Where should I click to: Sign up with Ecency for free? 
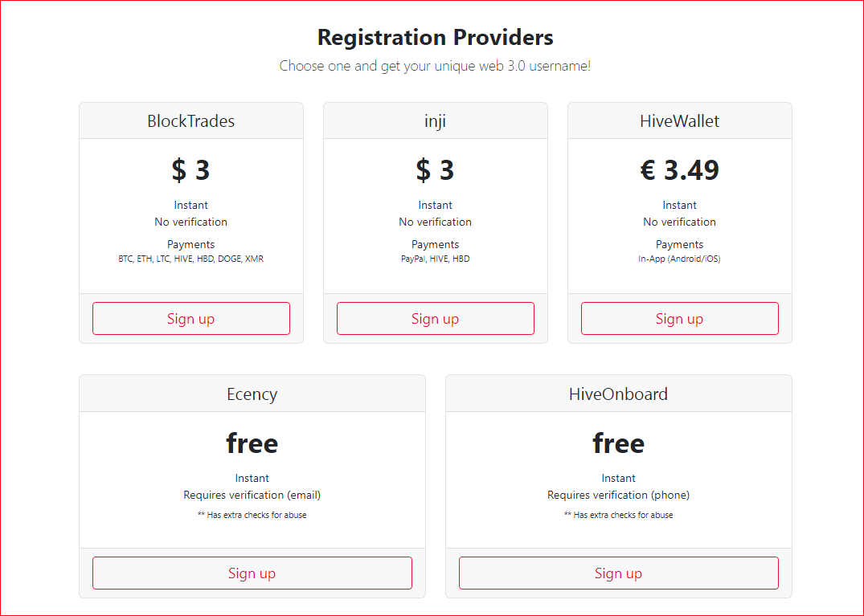pyautogui.click(x=252, y=573)
